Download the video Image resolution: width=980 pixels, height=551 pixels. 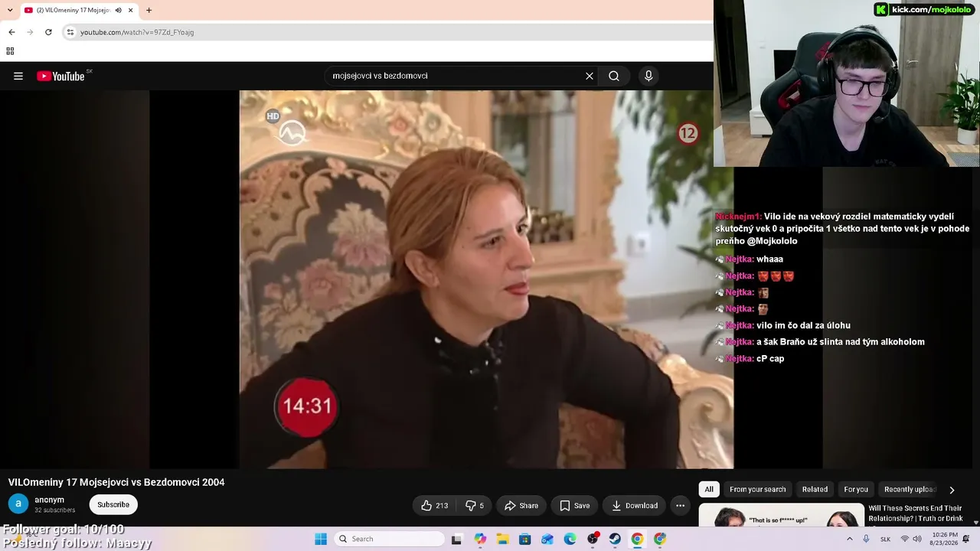pyautogui.click(x=634, y=505)
